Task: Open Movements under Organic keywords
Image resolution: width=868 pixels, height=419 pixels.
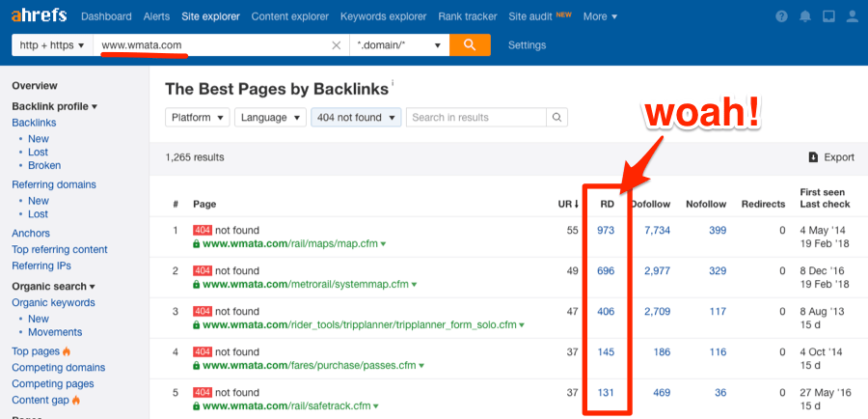Action: point(55,332)
